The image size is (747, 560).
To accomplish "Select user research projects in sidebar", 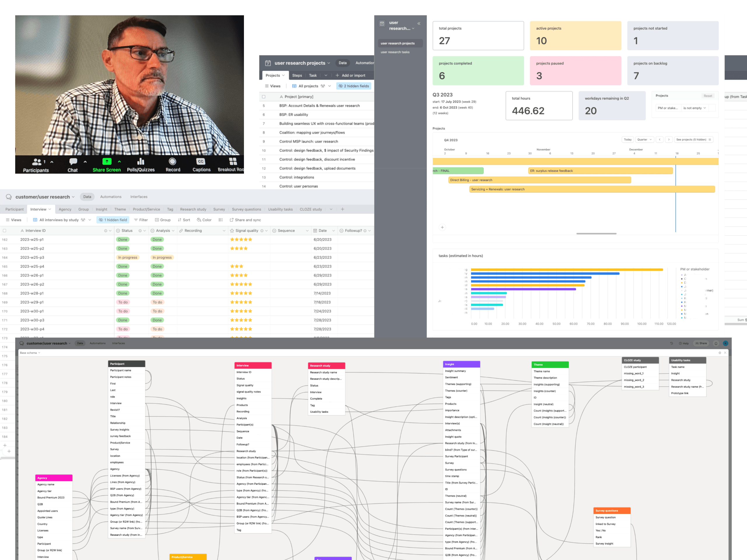I will point(400,43).
